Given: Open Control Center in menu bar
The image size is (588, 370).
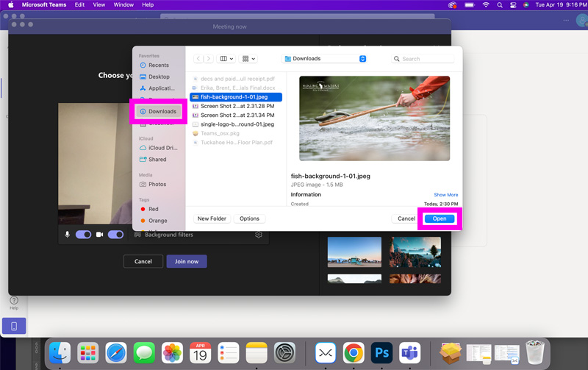Looking at the screenshot, I should 513,5.
